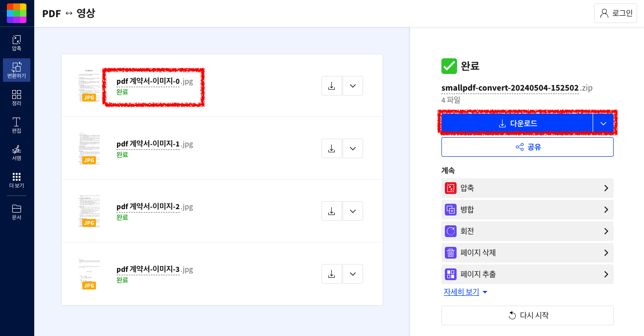Click the thumbnail of pdf 계약서-이미지-2.jpg
Viewport: 644px width, 336px height.
click(x=89, y=211)
